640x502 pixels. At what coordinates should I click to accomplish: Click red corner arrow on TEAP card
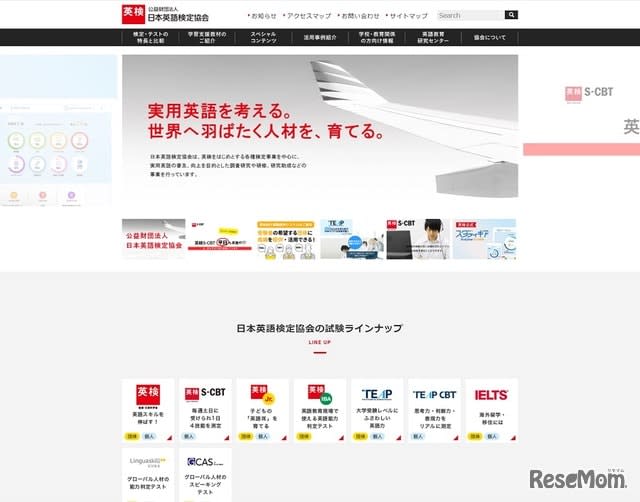click(x=399, y=438)
